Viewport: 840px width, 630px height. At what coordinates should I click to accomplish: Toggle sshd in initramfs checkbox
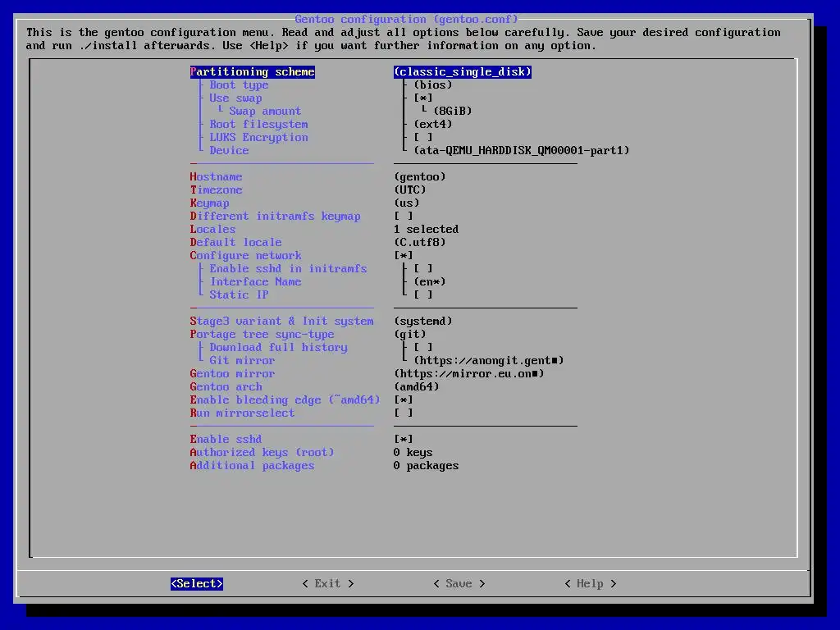(x=423, y=269)
